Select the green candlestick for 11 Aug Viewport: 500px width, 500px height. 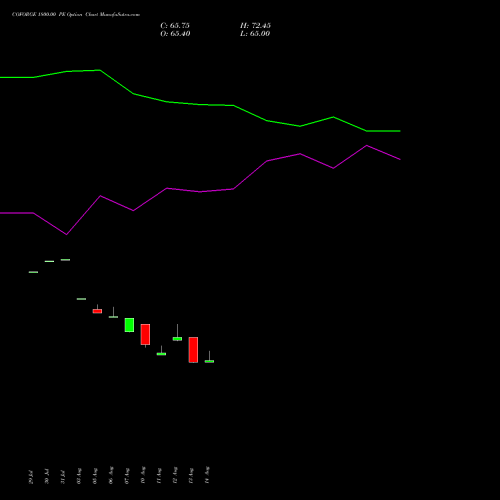click(161, 354)
